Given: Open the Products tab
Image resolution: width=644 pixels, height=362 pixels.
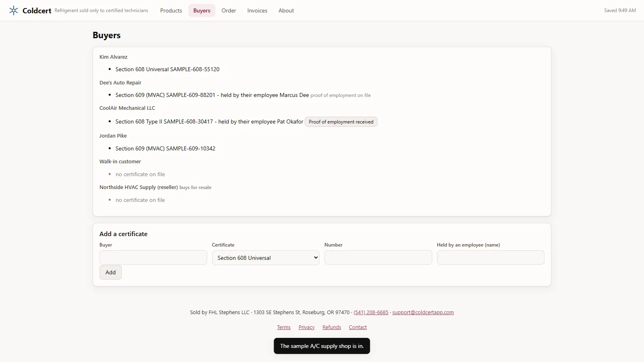Looking at the screenshot, I should pyautogui.click(x=171, y=10).
